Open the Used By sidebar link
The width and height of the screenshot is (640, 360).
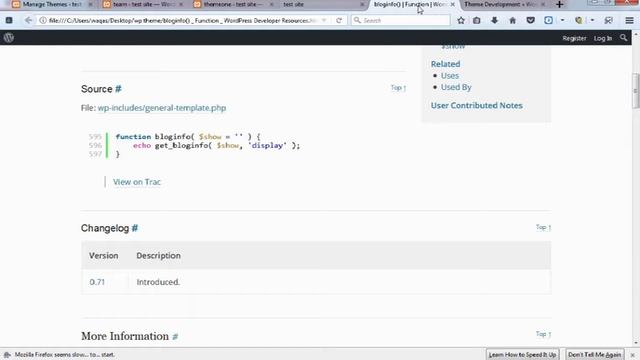point(456,87)
